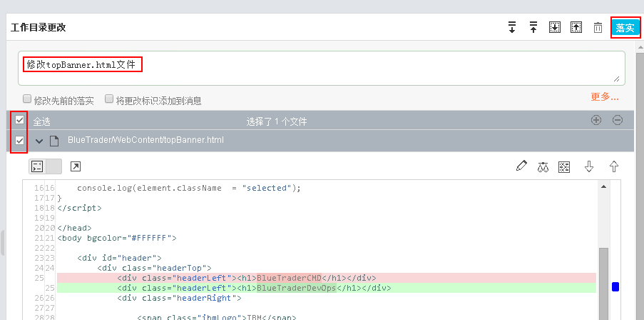The width and height of the screenshot is (644, 320).
Task: Collapse all files with minus icon
Action: click(x=618, y=121)
